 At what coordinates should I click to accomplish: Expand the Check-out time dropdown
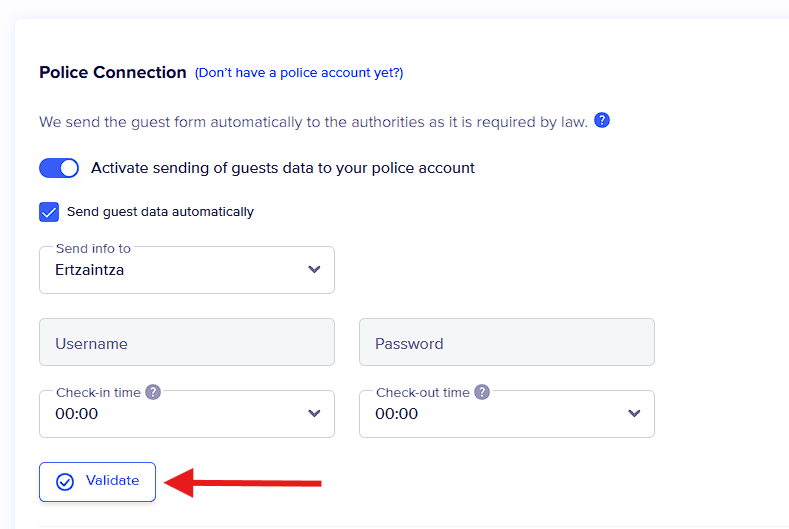click(x=506, y=414)
